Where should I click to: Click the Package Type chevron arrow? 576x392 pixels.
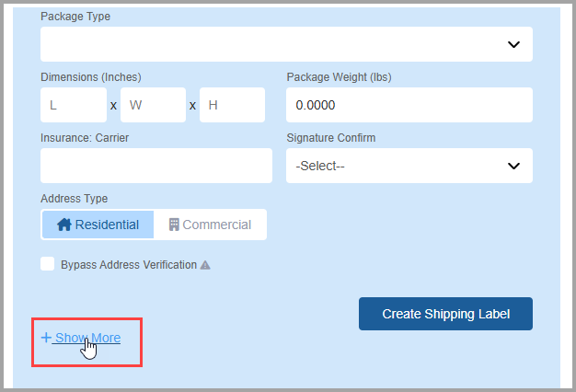coord(513,44)
